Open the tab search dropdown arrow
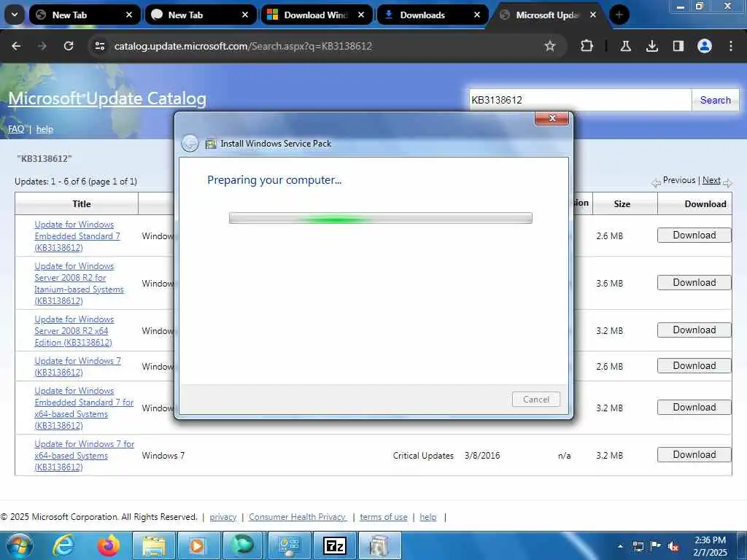Image resolution: width=747 pixels, height=560 pixels. click(15, 15)
